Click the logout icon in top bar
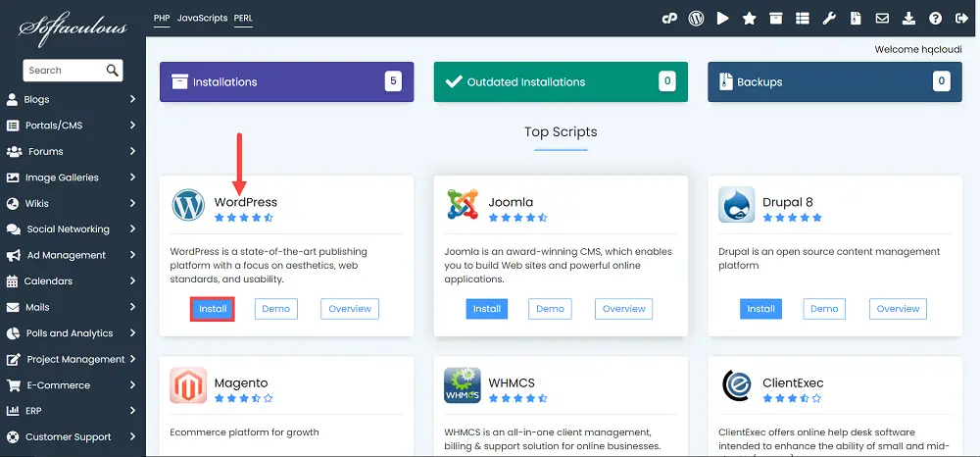 click(962, 18)
